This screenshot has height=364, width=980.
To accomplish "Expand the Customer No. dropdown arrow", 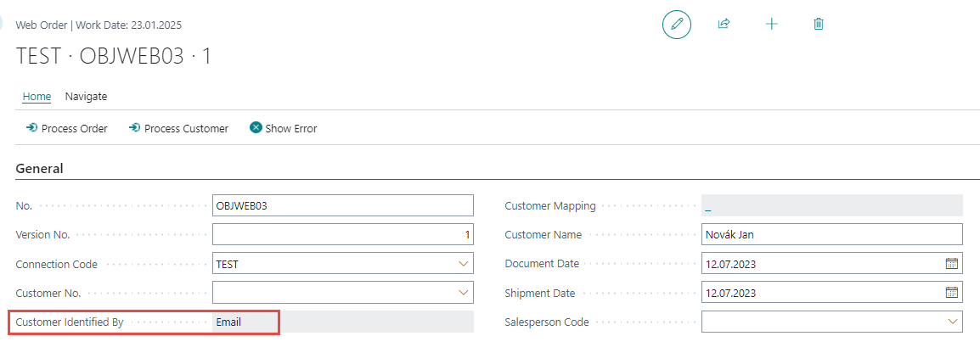I will pos(464,293).
